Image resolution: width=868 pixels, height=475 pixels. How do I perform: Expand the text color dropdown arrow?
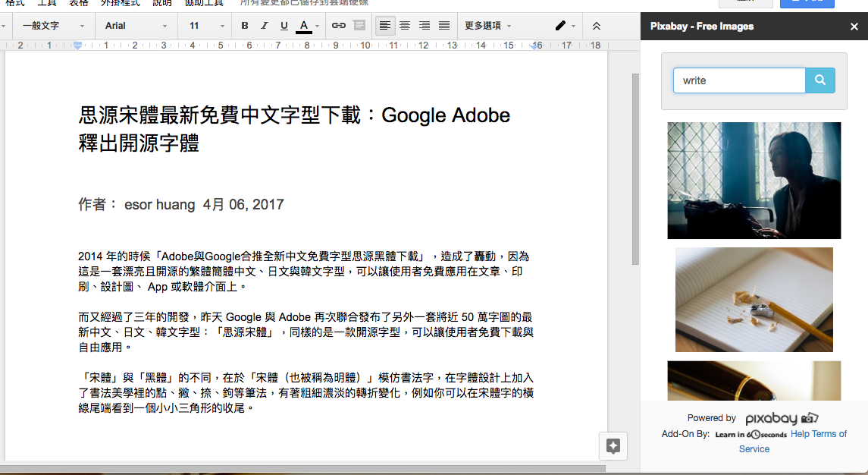pyautogui.click(x=317, y=26)
